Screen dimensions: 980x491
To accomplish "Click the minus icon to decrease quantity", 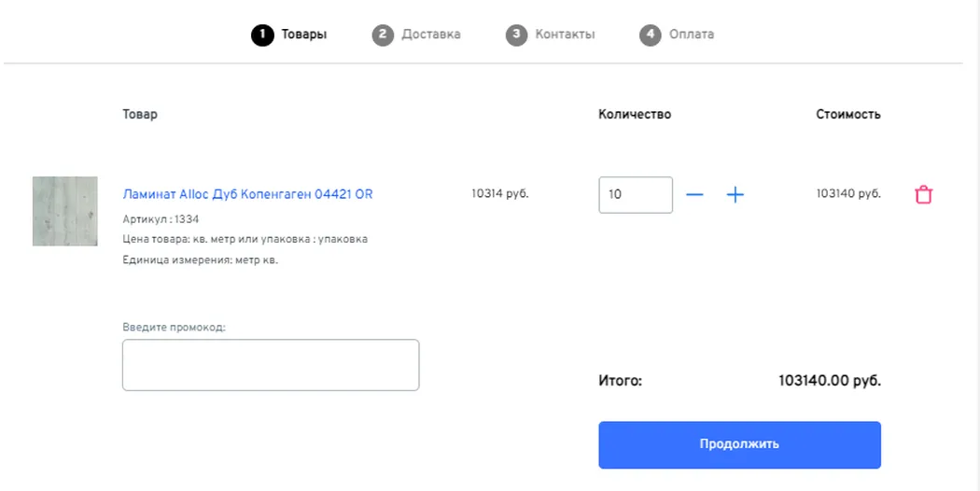I will (x=694, y=195).
